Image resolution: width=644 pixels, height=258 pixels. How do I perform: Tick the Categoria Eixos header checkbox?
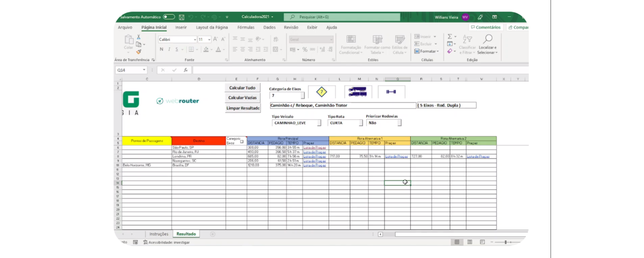pos(242,142)
